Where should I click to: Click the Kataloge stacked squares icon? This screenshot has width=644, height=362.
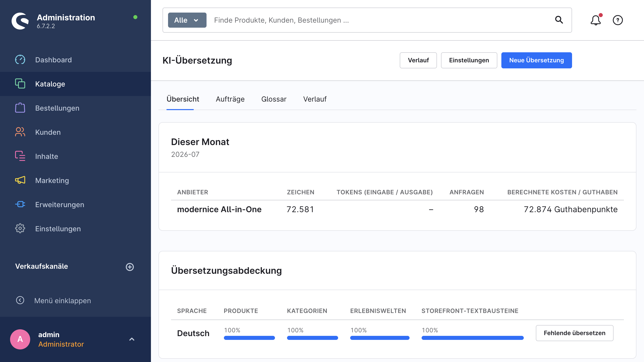pos(20,84)
